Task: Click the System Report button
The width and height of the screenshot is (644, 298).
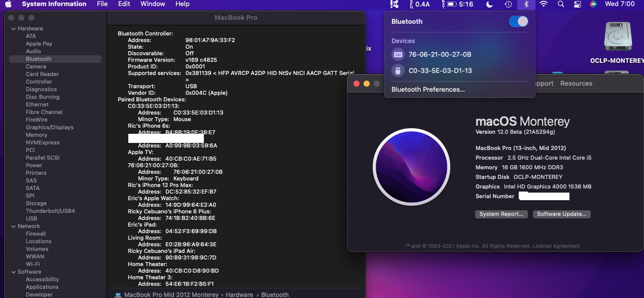Action: pos(501,214)
